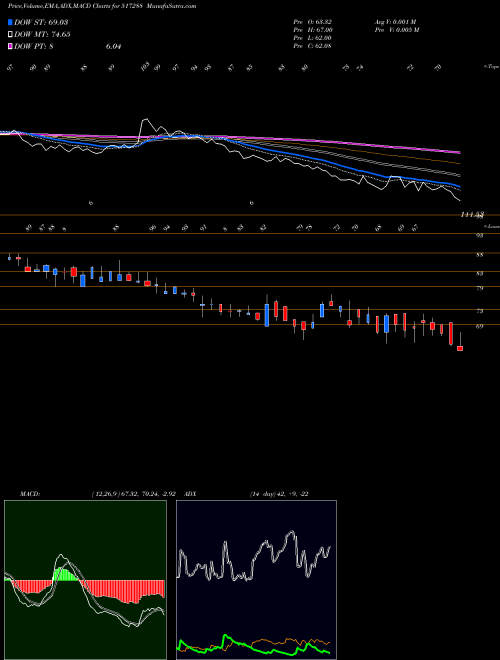The width and height of the screenshot is (500, 660).
Task: Click the '73' price axis label
Action: (x=479, y=311)
